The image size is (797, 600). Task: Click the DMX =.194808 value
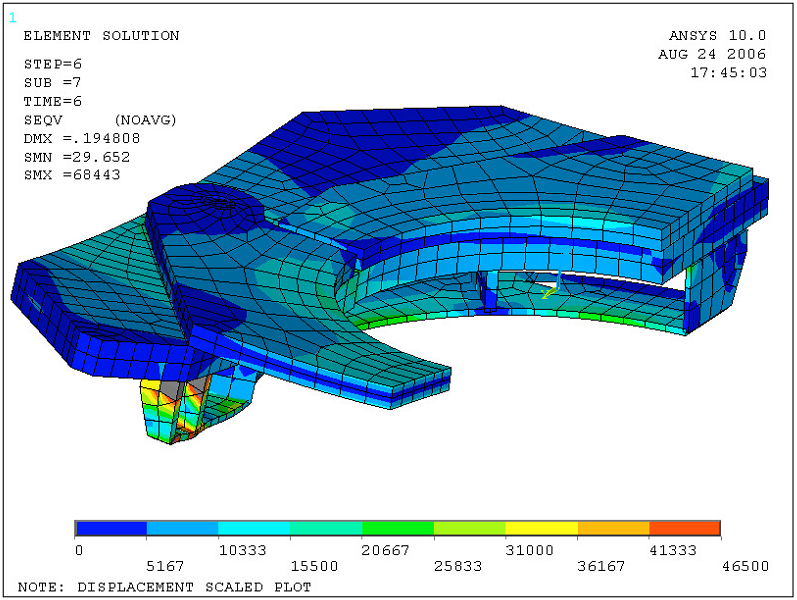point(82,138)
